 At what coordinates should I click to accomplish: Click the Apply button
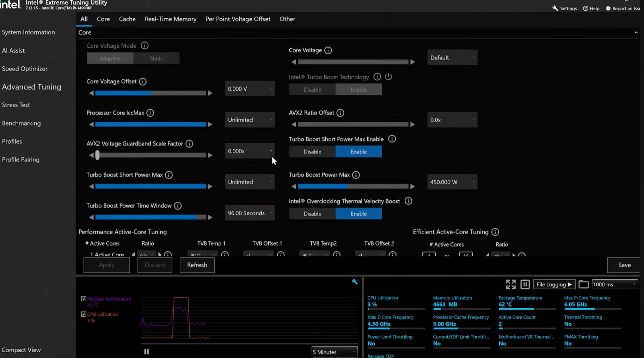point(106,265)
